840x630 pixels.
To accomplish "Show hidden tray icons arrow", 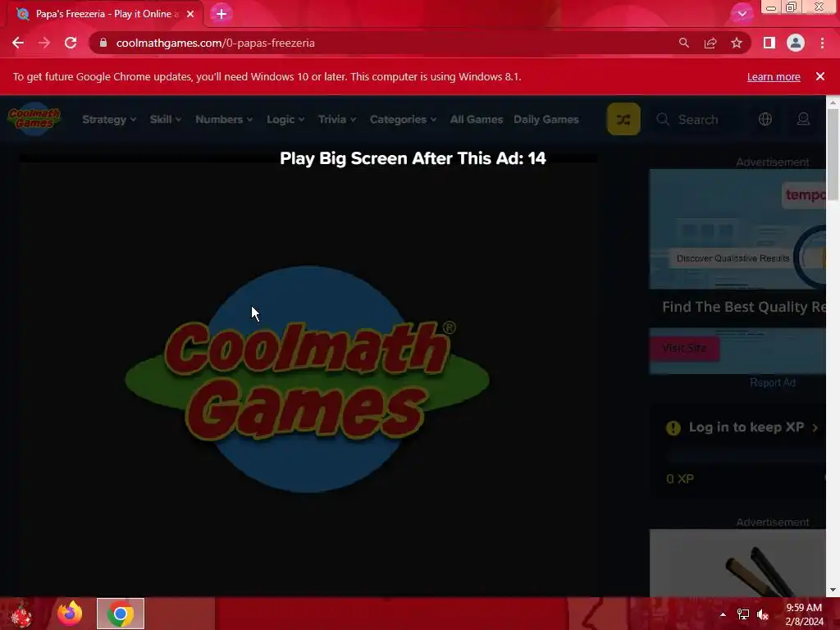I will [723, 614].
